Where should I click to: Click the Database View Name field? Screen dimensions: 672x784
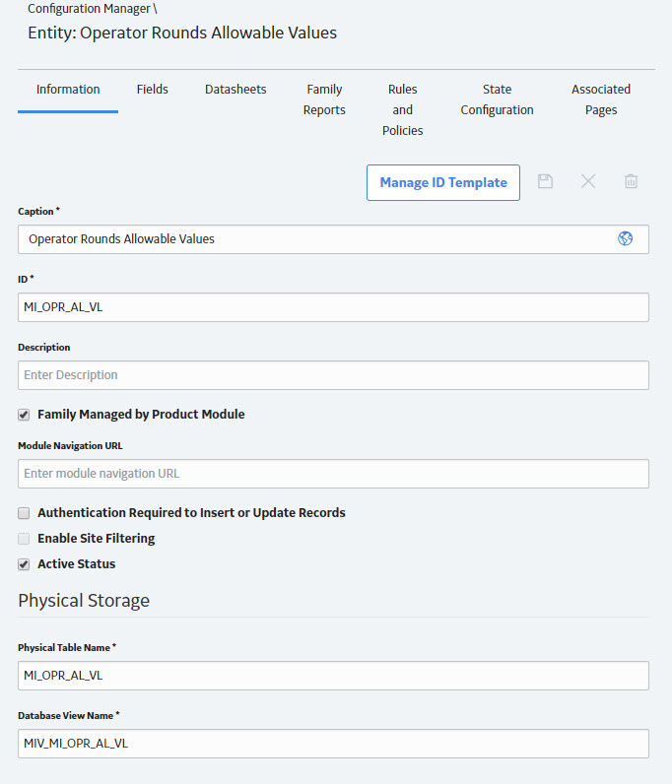[x=333, y=744]
